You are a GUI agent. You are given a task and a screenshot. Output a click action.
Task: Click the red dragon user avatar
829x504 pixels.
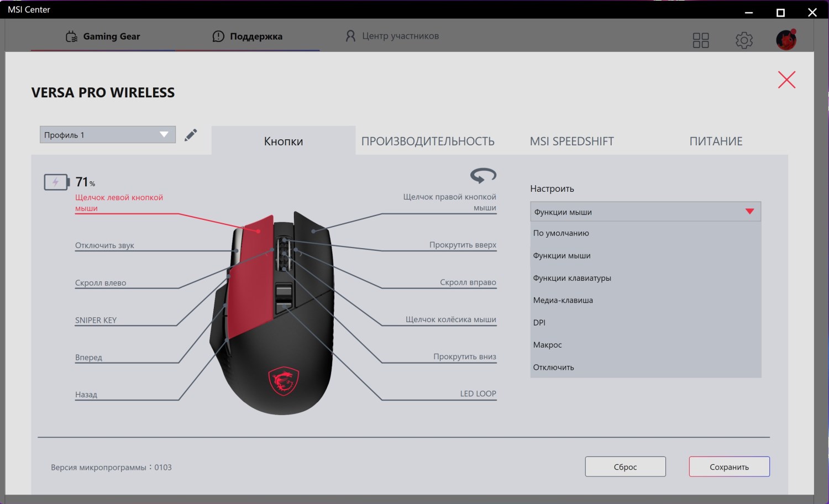[x=786, y=40]
